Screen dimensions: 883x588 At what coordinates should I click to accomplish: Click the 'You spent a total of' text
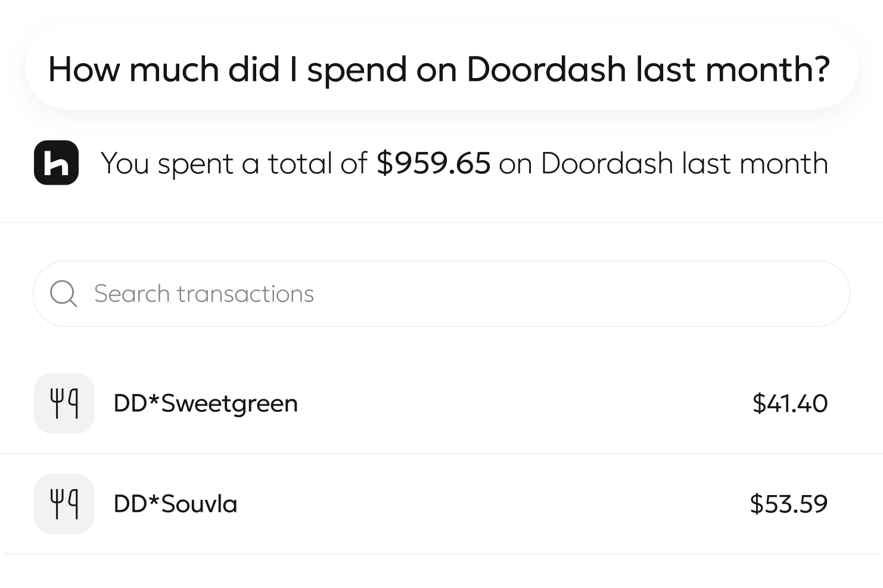[x=234, y=163]
